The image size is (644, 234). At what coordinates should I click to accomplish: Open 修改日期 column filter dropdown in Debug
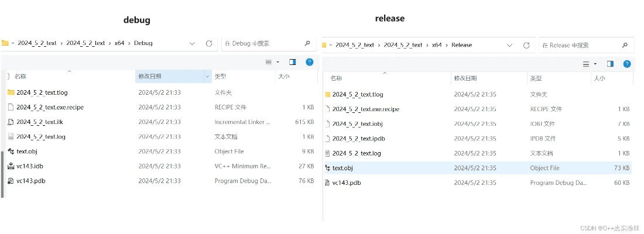207,77
